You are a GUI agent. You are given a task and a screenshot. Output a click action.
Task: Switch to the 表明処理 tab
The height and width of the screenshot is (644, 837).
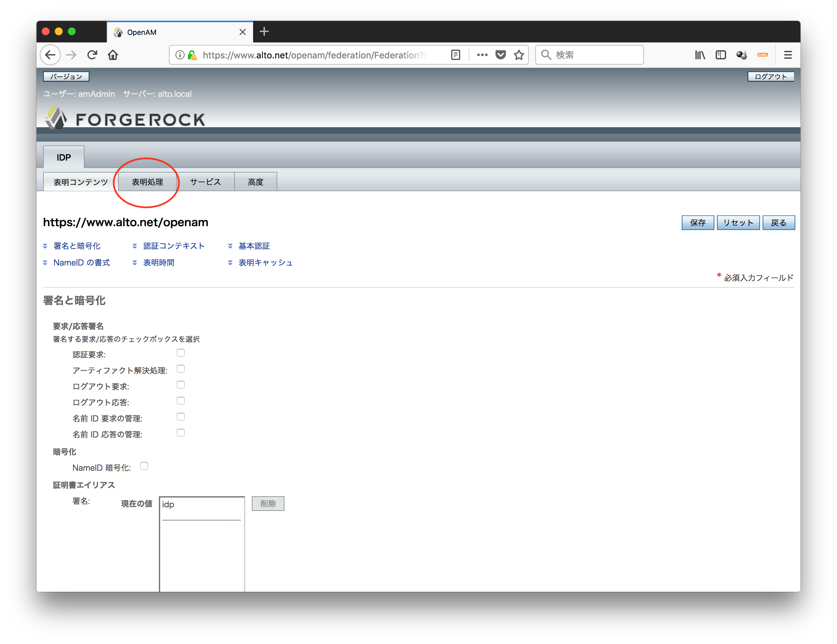pyautogui.click(x=147, y=182)
